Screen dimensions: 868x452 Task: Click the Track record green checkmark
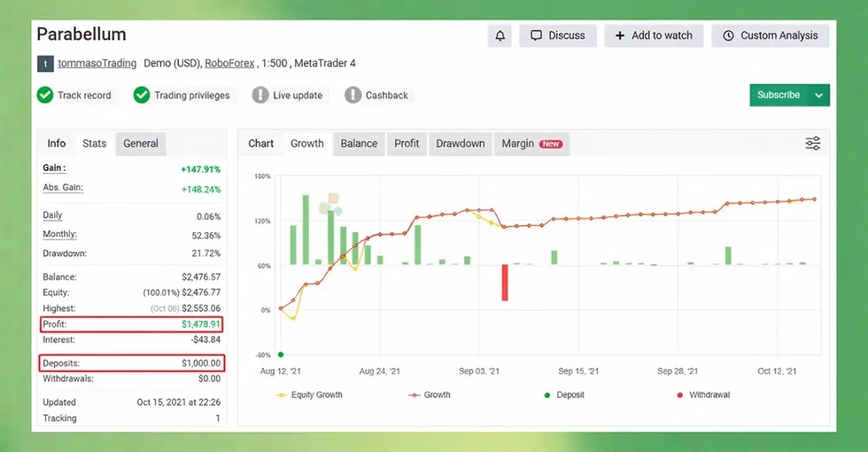click(45, 95)
